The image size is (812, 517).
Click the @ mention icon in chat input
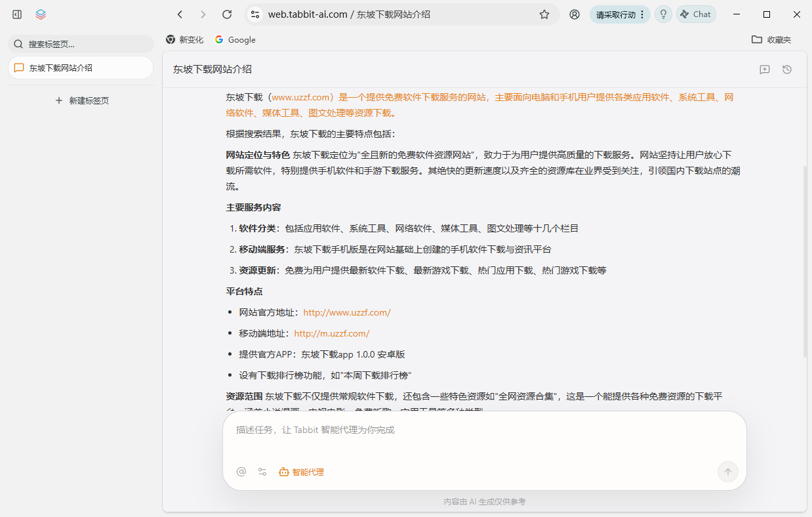pos(241,471)
